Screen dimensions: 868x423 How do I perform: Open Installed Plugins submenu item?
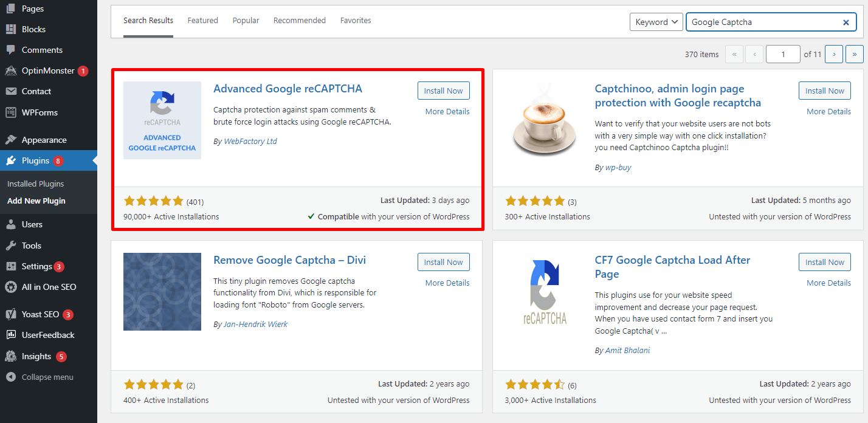(35, 184)
